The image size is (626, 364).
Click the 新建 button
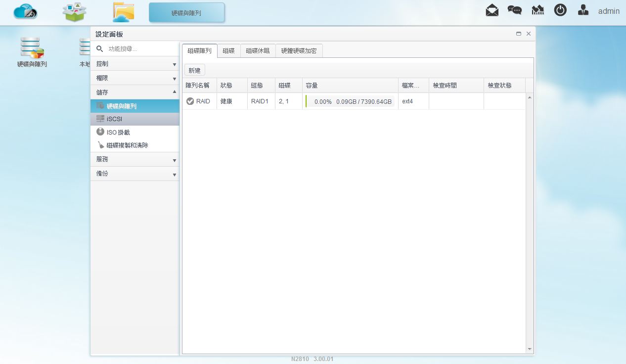[195, 70]
